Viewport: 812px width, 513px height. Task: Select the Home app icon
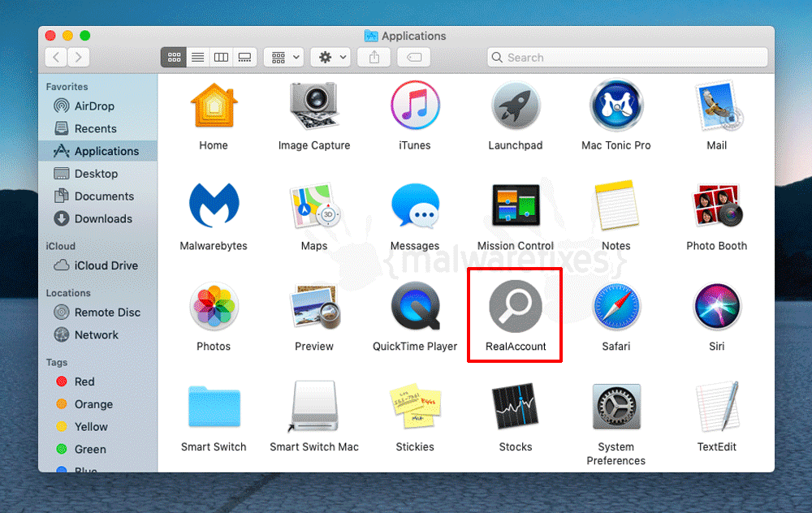click(214, 105)
